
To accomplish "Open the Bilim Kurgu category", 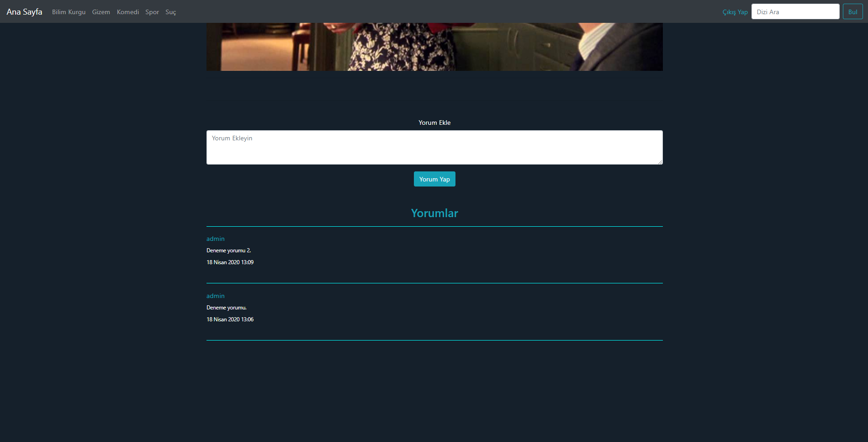I will click(x=69, y=12).
